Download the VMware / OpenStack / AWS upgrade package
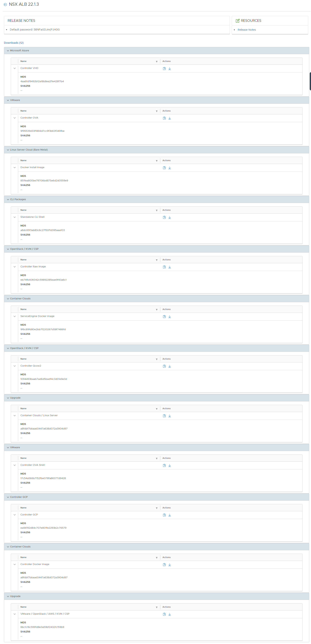311x644 pixels. (x=169, y=614)
